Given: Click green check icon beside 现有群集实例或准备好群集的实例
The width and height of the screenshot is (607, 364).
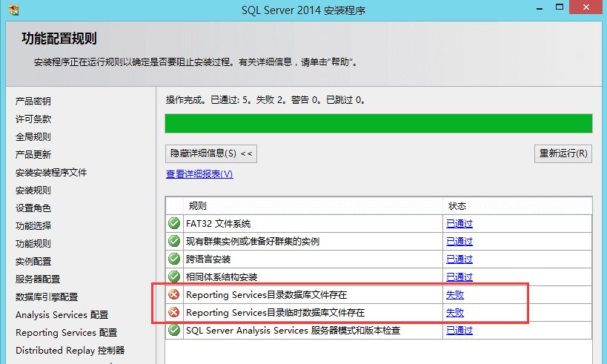Looking at the screenshot, I should click(174, 241).
